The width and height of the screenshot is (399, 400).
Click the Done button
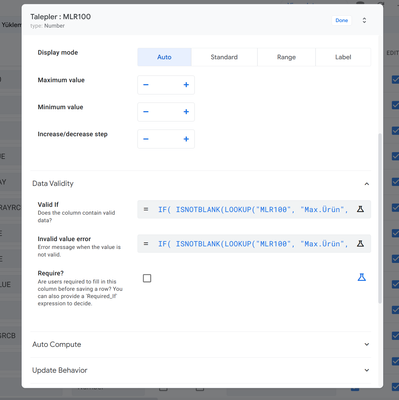[x=341, y=20]
